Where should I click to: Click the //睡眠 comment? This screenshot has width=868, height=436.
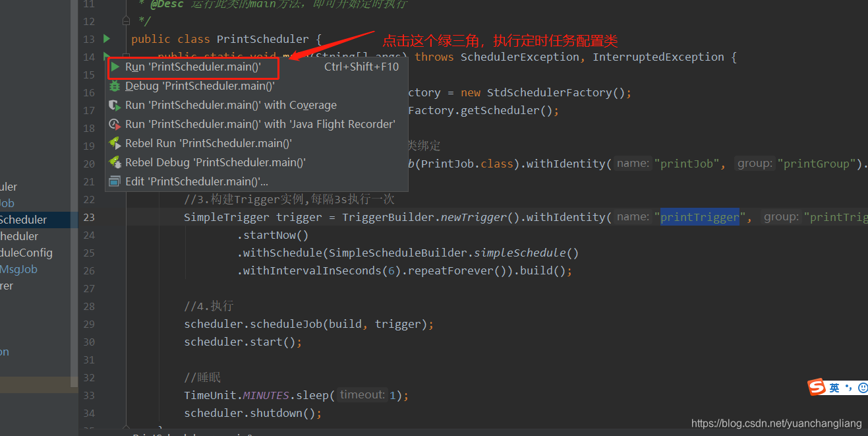[x=202, y=377]
